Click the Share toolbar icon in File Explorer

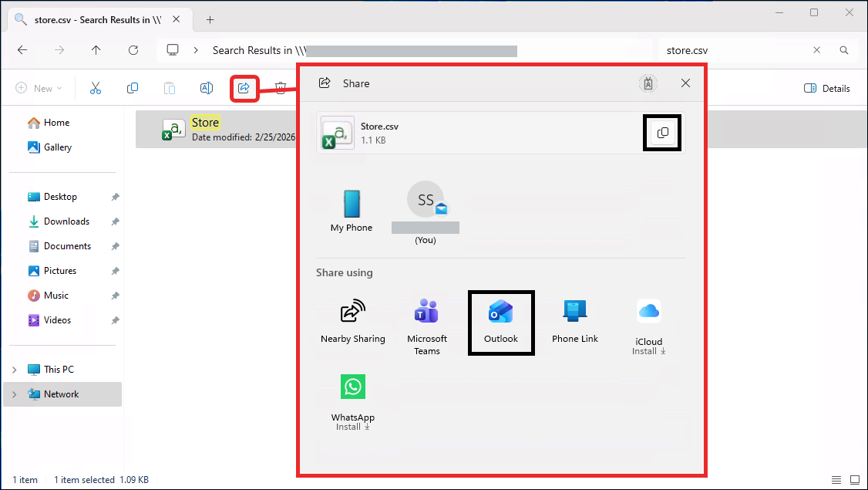coord(244,88)
